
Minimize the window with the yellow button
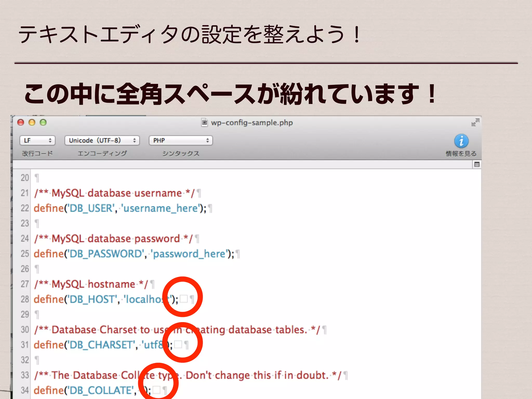point(32,122)
